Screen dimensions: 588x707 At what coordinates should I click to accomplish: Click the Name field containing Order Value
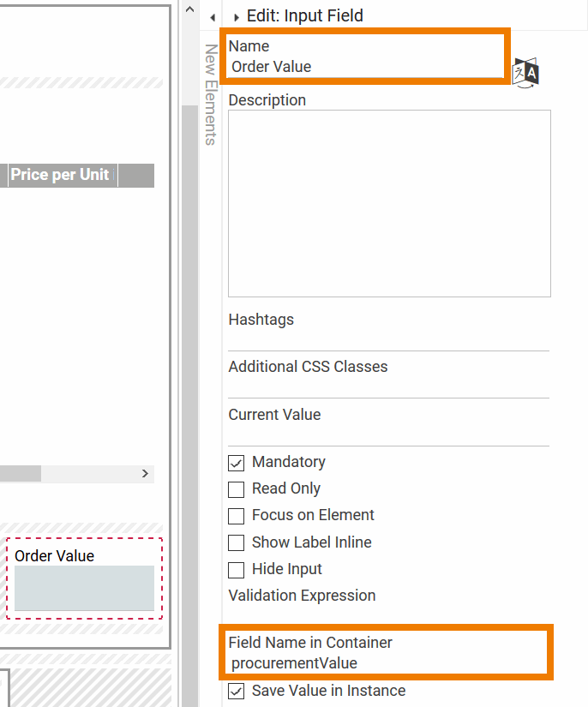pyautogui.click(x=365, y=67)
